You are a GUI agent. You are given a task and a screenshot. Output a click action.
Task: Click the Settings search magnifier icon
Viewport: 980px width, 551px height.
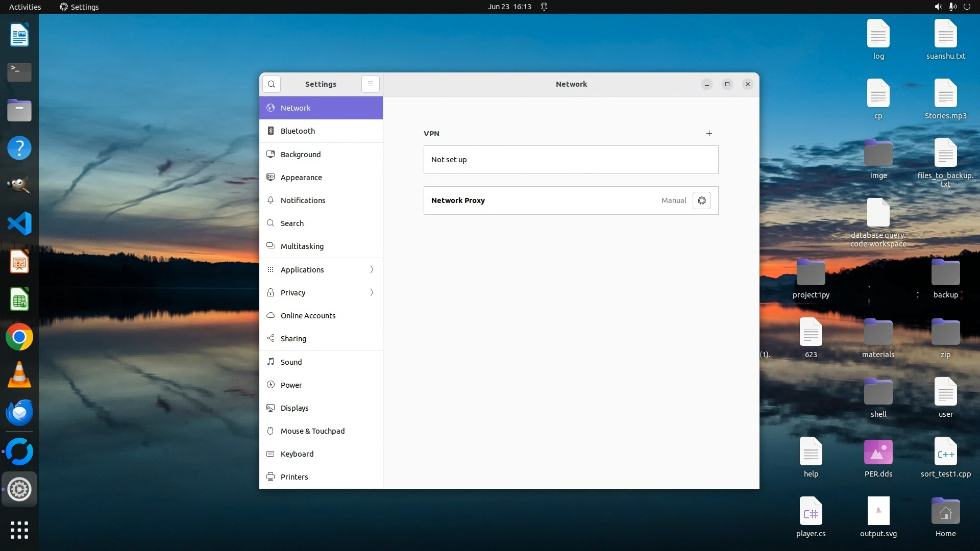coord(272,84)
